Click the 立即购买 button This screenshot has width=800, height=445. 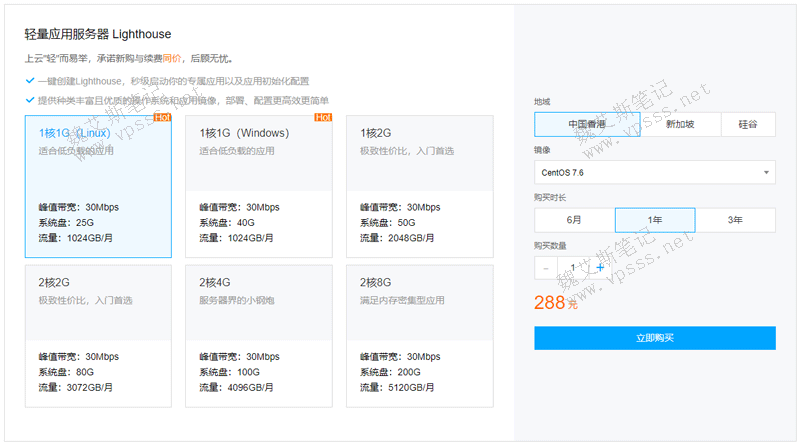point(655,338)
